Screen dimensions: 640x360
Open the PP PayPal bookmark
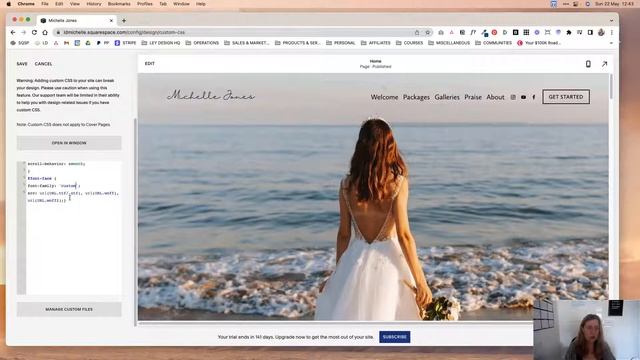103,43
